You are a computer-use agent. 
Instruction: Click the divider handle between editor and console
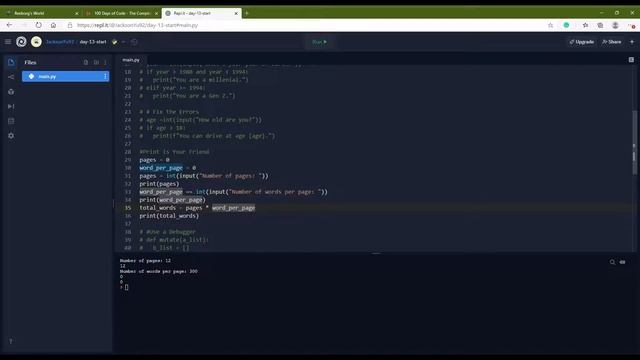click(376, 253)
